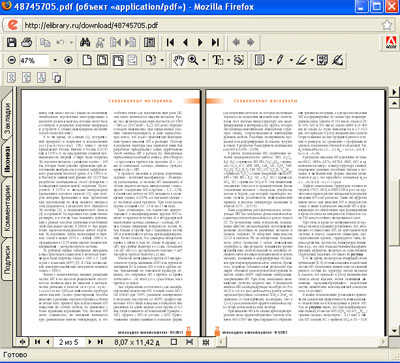Click horizontal scrollbar right arrow

384,342
